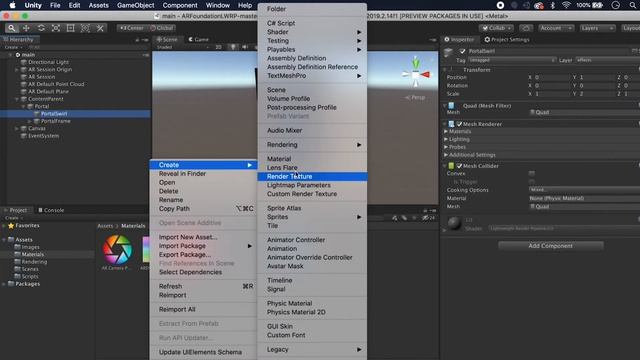Click the screen recording status icon

pyautogui.click(x=500, y=5)
